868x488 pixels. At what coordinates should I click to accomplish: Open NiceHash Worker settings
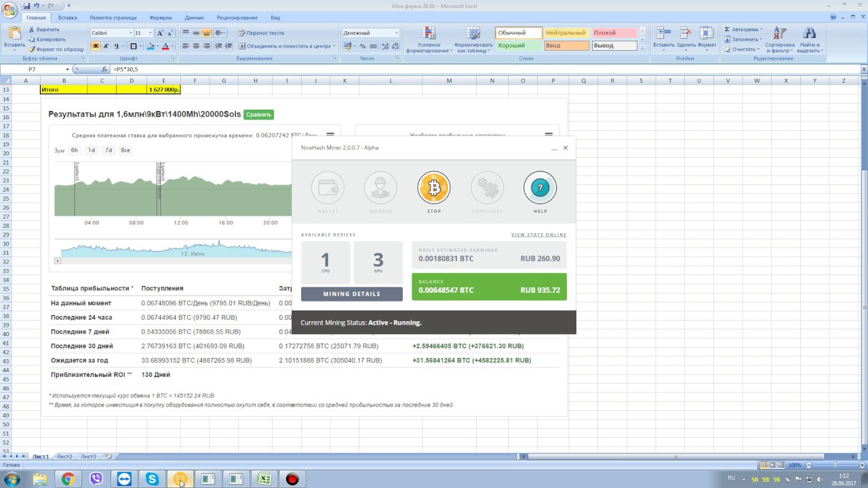[380, 191]
